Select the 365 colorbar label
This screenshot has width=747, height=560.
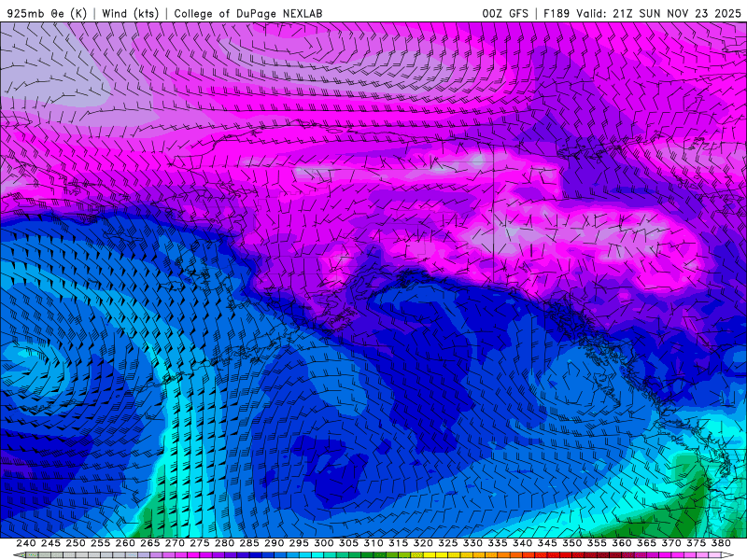(x=646, y=543)
